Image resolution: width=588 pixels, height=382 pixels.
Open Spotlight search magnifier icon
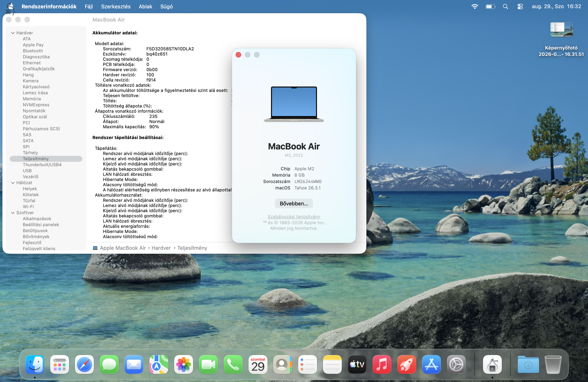tap(505, 6)
